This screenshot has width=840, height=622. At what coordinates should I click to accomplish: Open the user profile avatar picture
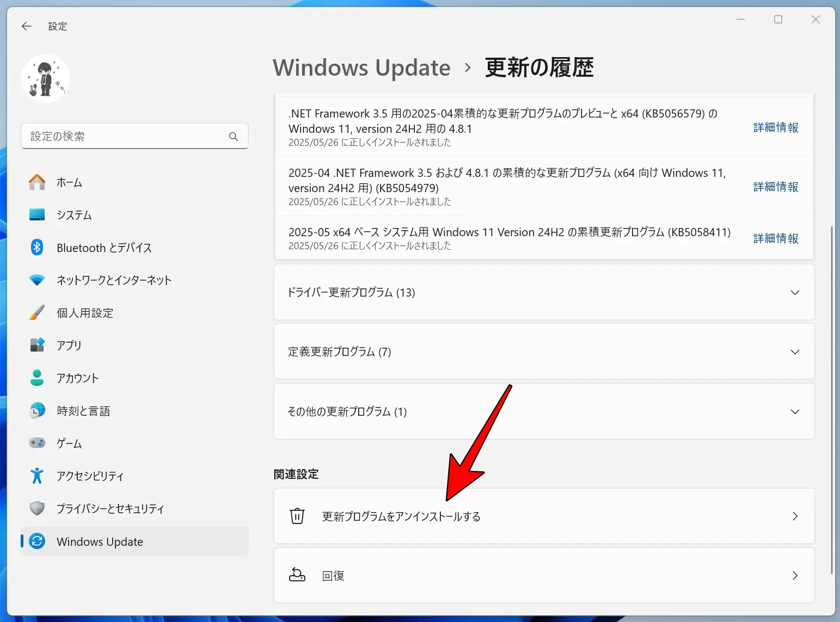(x=46, y=78)
